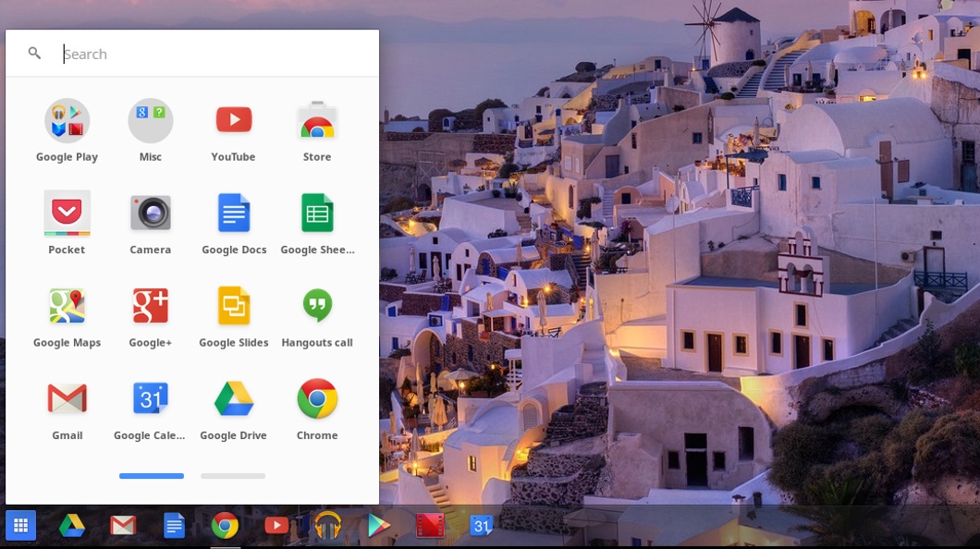The image size is (980, 549).
Task: Switch to the second launcher page dot
Action: tap(233, 476)
